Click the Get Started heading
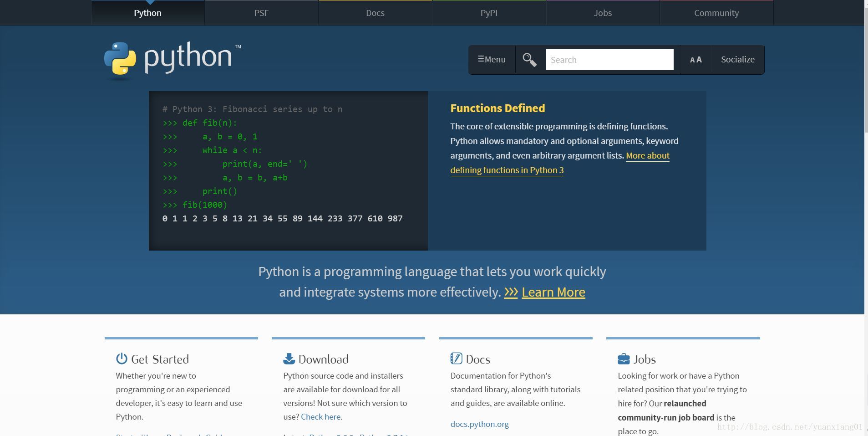 click(x=160, y=359)
